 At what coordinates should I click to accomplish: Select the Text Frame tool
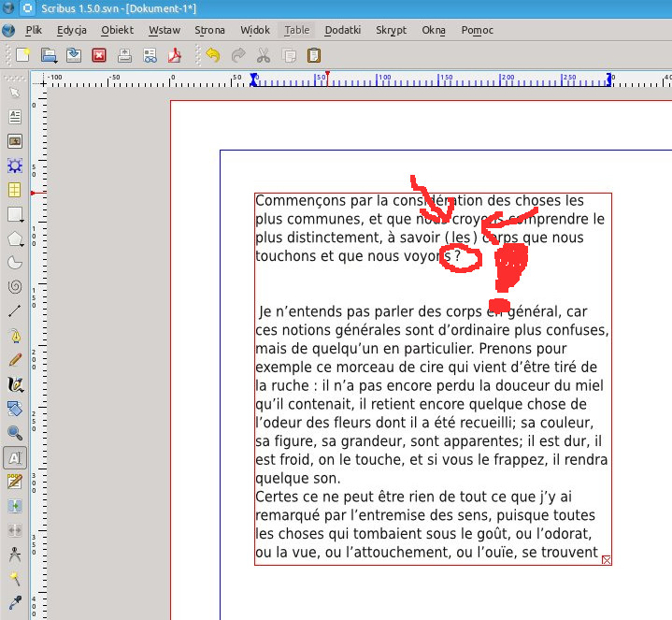pos(14,117)
